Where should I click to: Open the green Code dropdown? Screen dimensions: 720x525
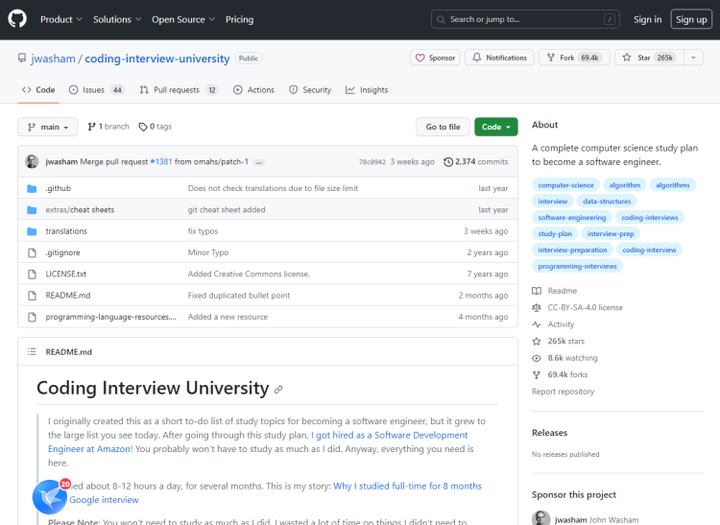pos(496,127)
